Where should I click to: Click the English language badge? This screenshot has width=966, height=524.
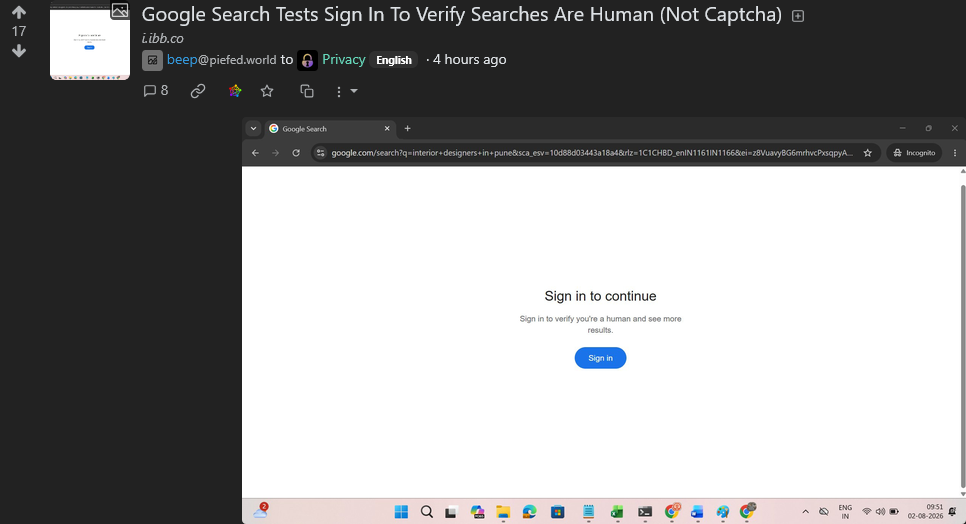tap(394, 60)
